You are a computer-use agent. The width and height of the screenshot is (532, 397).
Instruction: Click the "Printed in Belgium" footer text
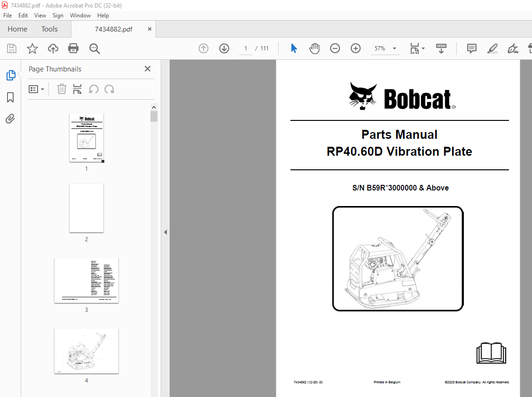pyautogui.click(x=387, y=382)
